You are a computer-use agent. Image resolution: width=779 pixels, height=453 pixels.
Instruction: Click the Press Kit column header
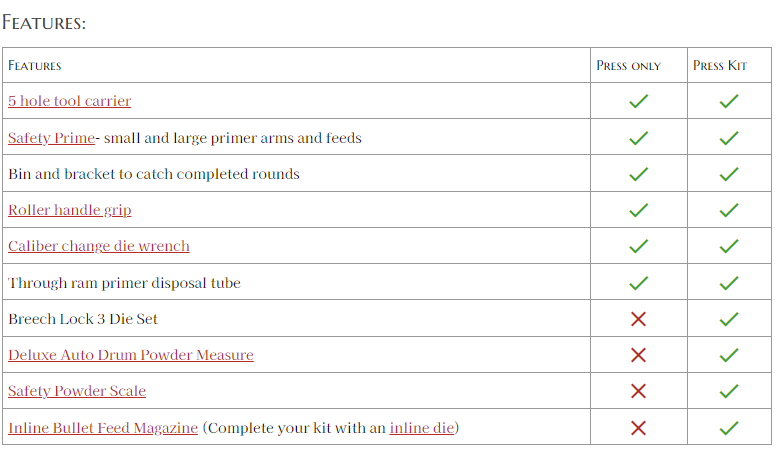pyautogui.click(x=720, y=66)
